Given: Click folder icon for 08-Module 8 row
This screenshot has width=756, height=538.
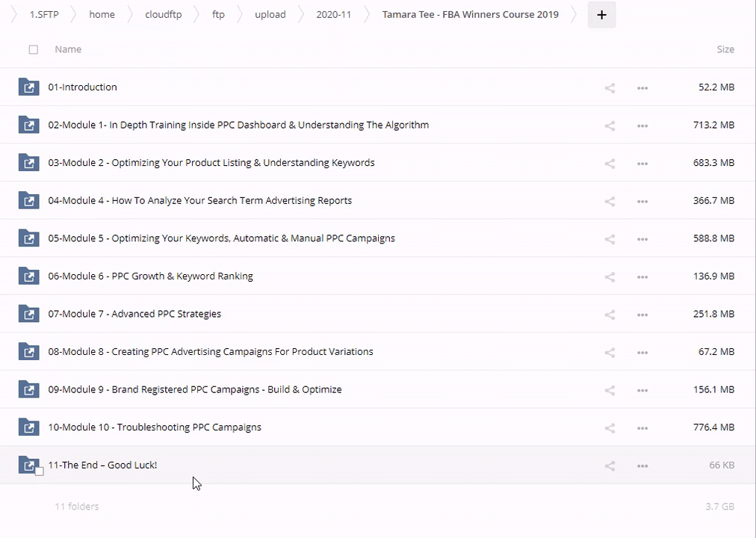Looking at the screenshot, I should [x=28, y=352].
